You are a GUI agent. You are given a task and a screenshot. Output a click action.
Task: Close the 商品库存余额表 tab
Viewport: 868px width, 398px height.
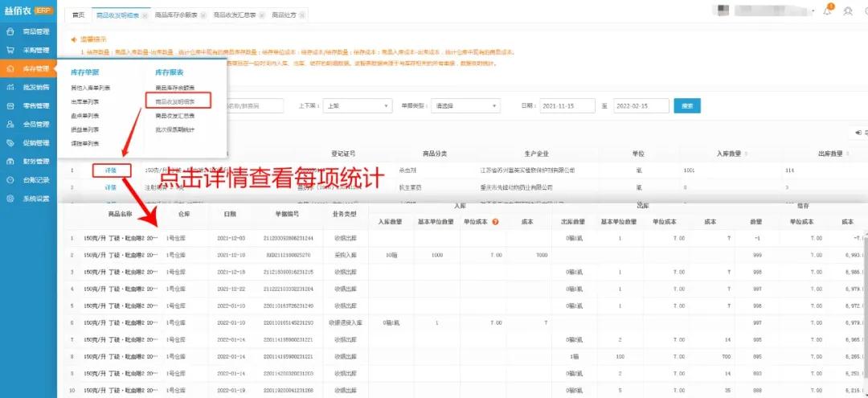(x=202, y=15)
